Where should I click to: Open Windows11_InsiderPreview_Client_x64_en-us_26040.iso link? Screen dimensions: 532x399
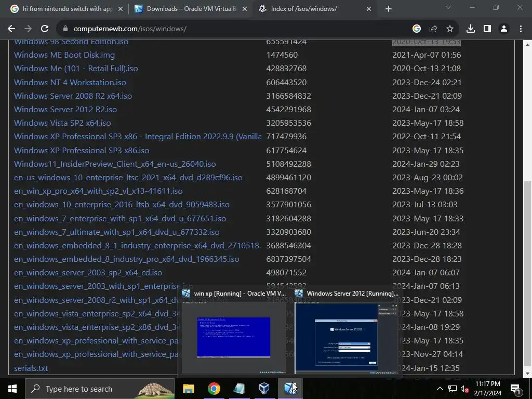115,164
